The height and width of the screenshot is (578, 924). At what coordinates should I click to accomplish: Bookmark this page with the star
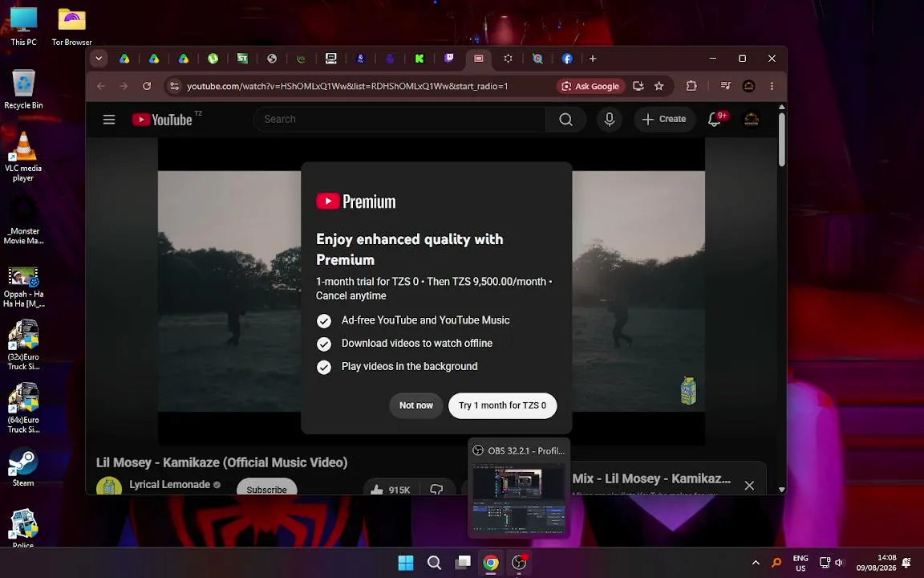[659, 86]
